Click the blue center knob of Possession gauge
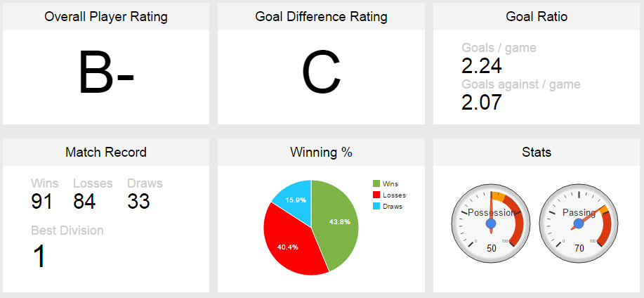Viewport: 644px width, 298px height. click(491, 223)
